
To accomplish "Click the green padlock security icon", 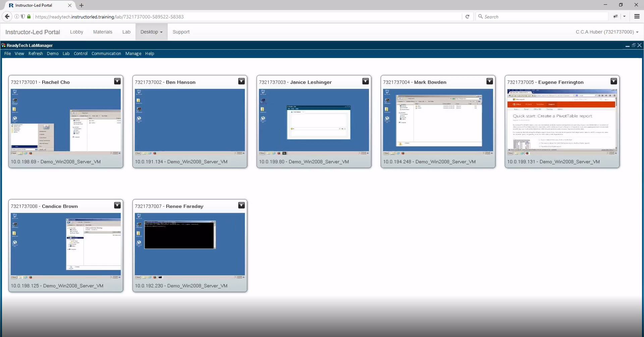I will pos(29,16).
